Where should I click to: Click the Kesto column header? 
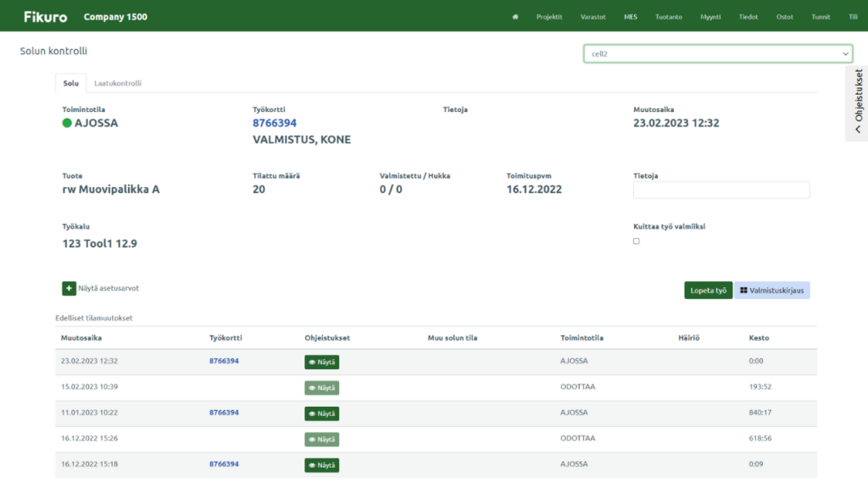coord(759,337)
